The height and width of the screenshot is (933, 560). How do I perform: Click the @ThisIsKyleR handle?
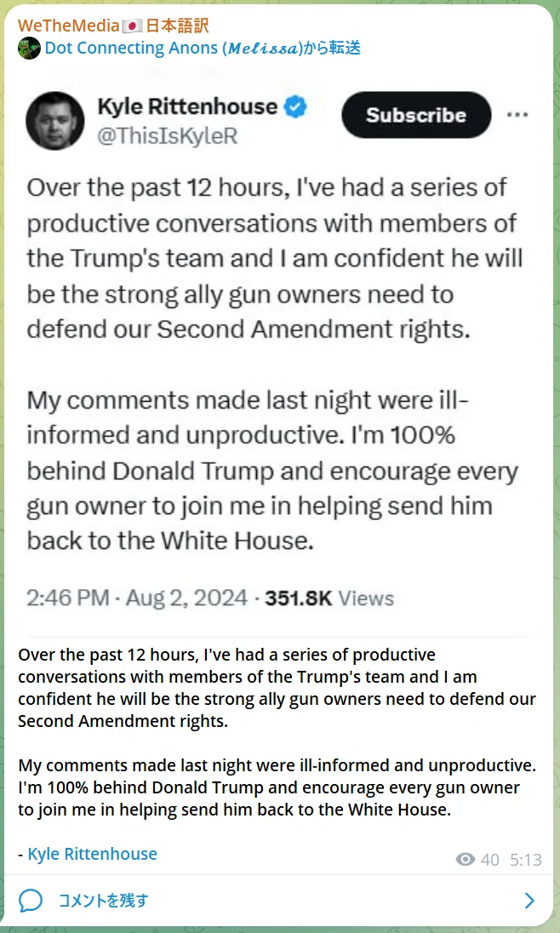167,136
